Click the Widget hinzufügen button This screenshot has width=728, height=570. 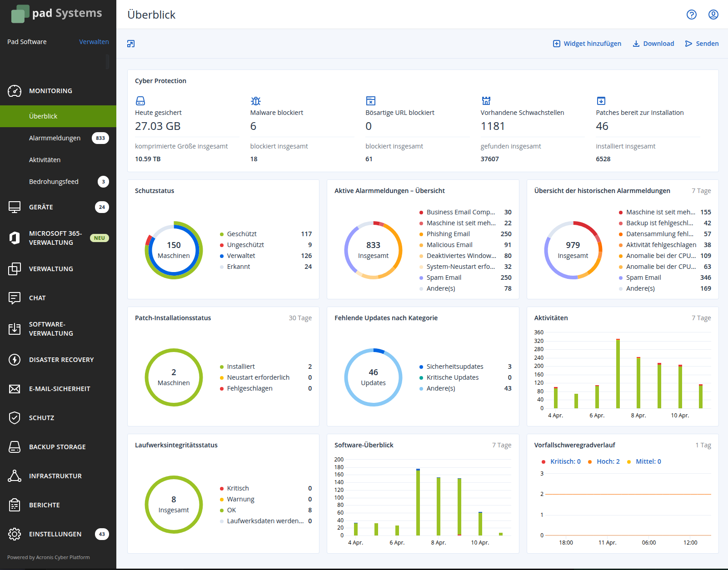point(587,43)
